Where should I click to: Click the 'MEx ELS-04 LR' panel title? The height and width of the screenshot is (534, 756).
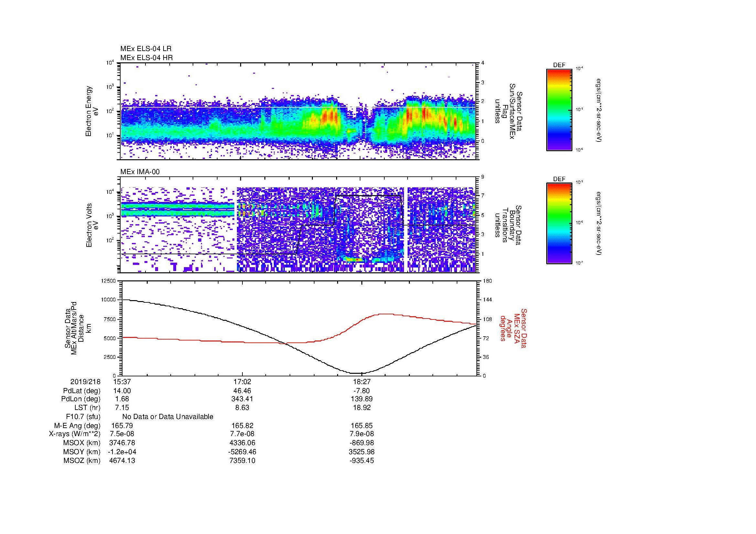[x=146, y=49]
